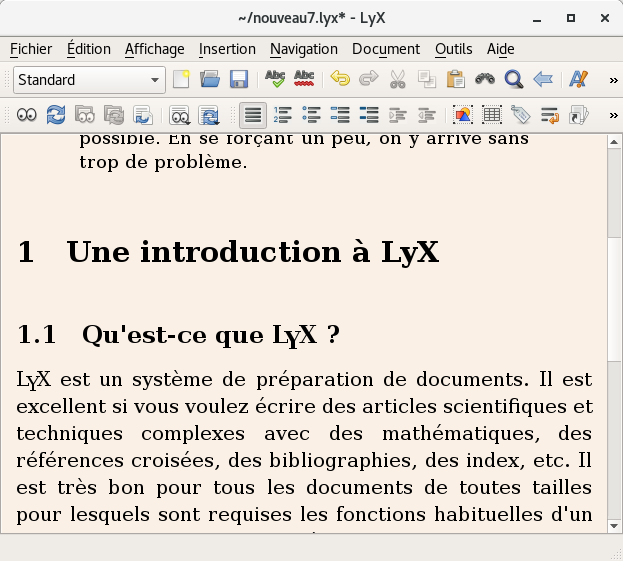Increase depth with the indent icon
This screenshot has height=561, width=623.
tap(398, 115)
